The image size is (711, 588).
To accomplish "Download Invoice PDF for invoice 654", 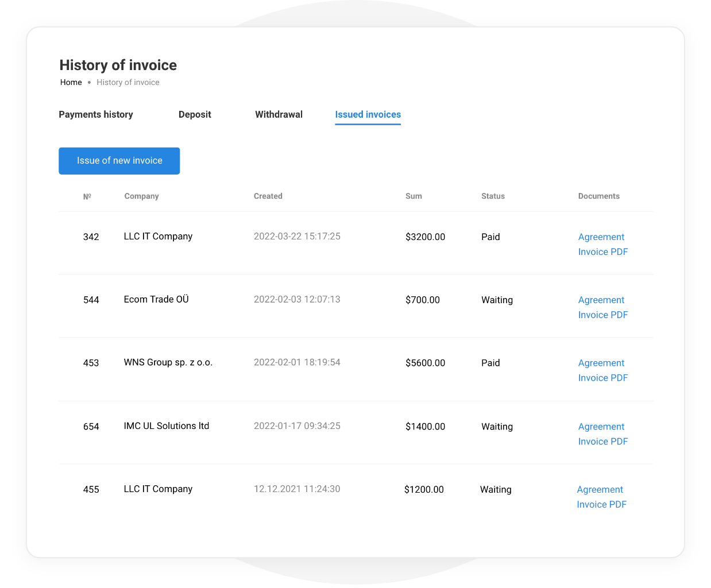I will click(602, 442).
